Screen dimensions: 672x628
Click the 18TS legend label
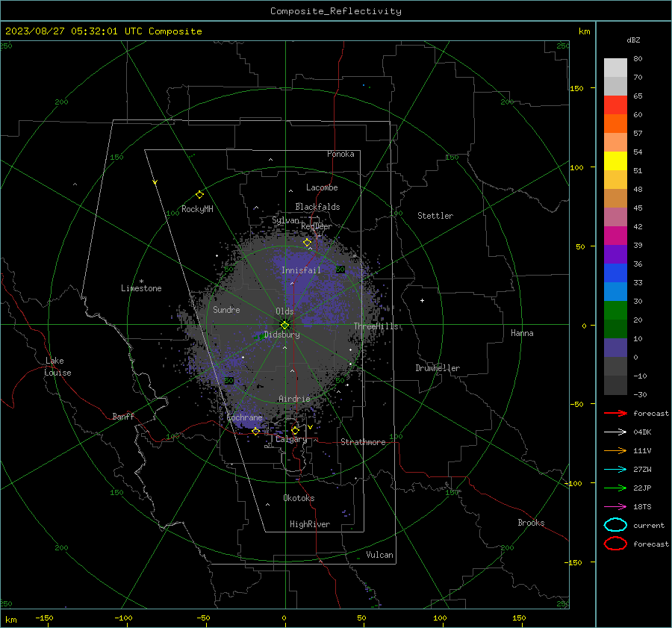[x=642, y=507]
